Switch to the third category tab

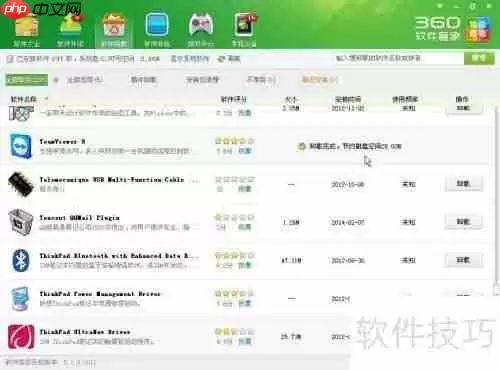144,80
